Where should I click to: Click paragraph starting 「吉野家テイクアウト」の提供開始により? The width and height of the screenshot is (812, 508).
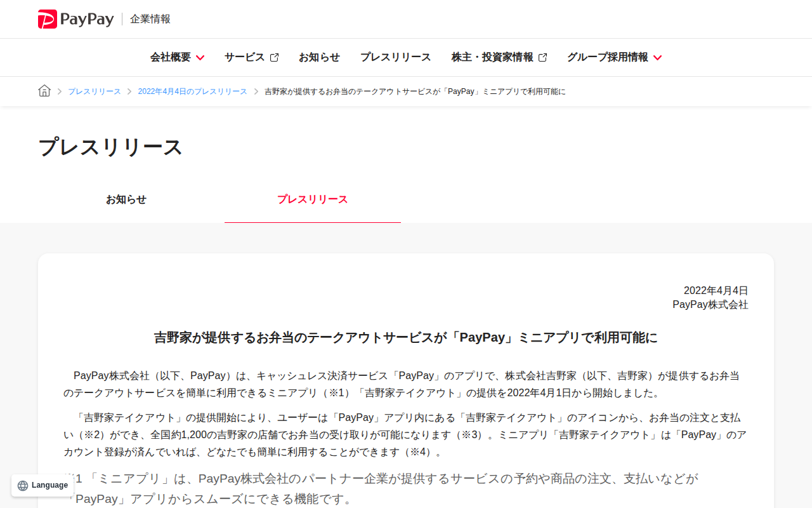click(x=406, y=435)
